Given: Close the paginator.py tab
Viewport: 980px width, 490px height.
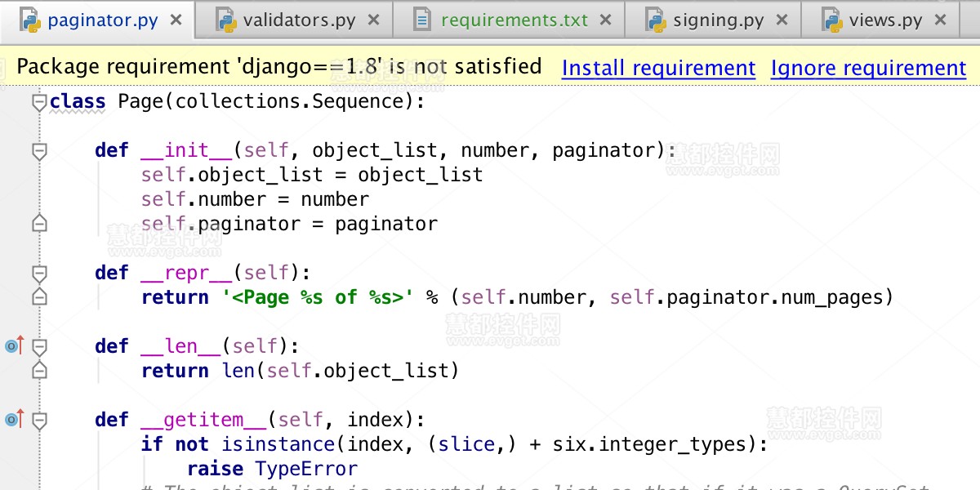Looking at the screenshot, I should pos(176,20).
